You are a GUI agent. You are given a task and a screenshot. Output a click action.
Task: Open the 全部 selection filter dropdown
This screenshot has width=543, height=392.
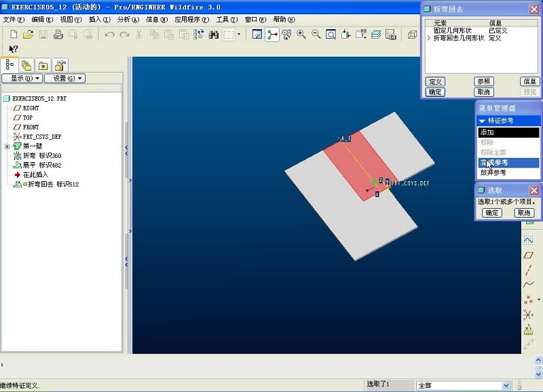[x=506, y=385]
